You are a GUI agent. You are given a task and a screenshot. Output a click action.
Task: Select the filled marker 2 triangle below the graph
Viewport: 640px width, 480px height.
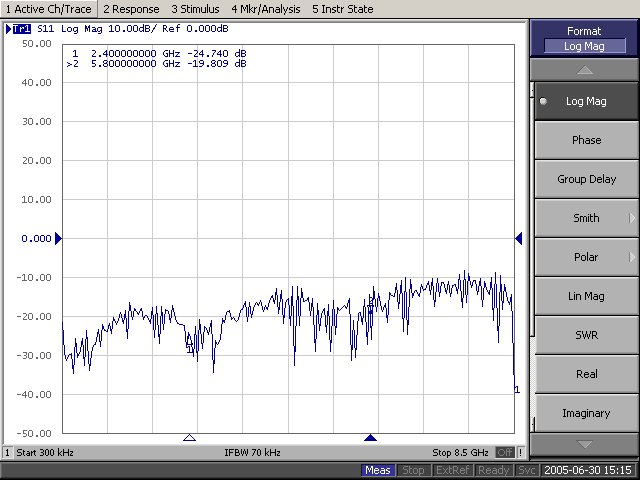pos(370,438)
